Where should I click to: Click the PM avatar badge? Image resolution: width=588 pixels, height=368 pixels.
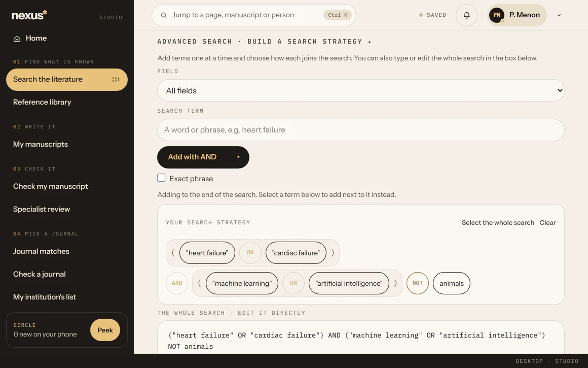(496, 15)
